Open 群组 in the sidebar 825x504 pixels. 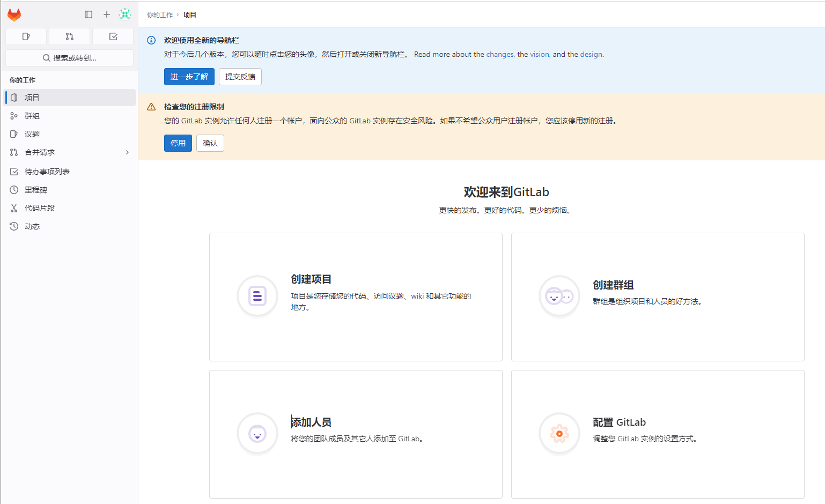(x=70, y=116)
